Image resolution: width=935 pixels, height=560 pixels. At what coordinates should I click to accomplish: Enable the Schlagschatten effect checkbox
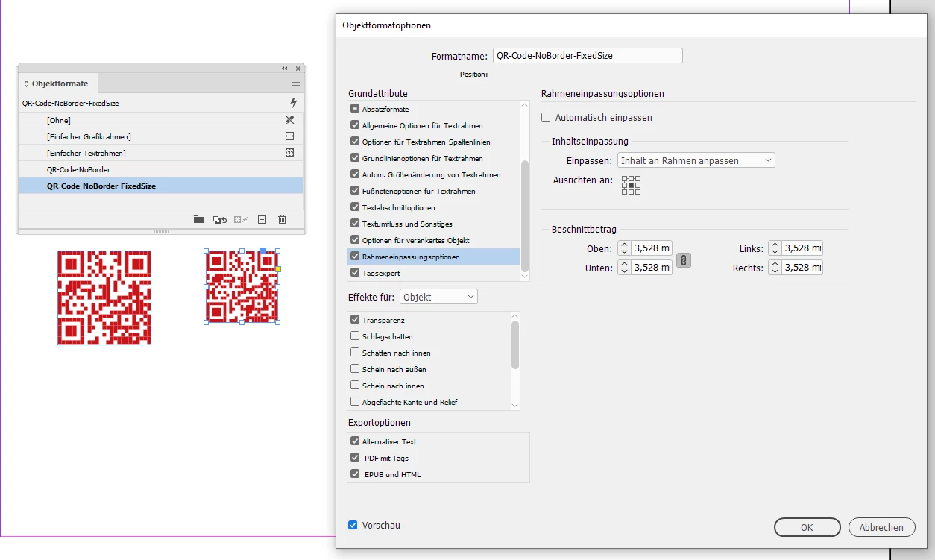[x=355, y=336]
